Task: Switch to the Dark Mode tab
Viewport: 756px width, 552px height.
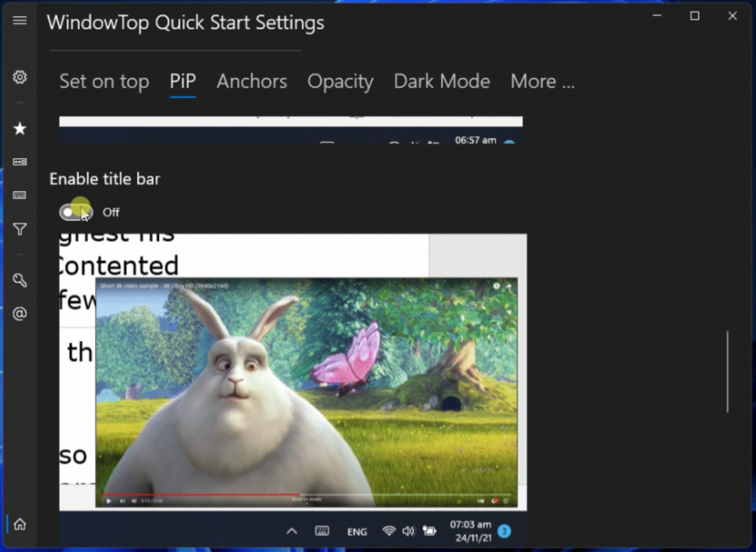Action: click(441, 81)
